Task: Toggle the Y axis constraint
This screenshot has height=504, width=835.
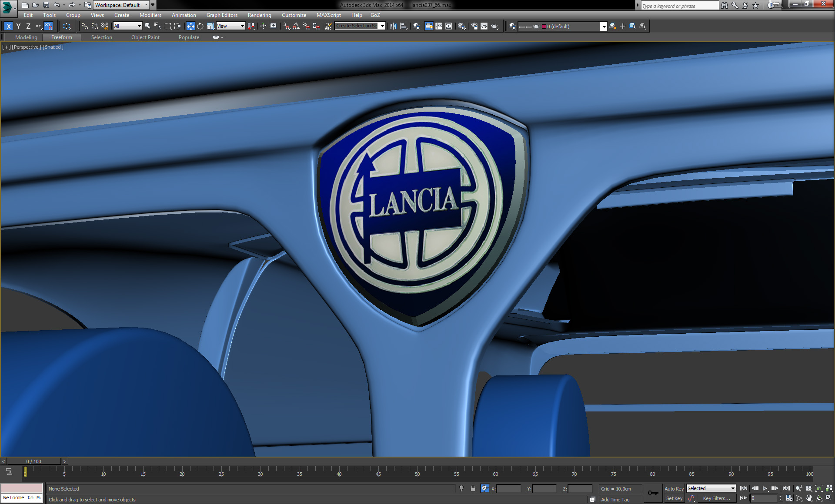Action: [18, 26]
